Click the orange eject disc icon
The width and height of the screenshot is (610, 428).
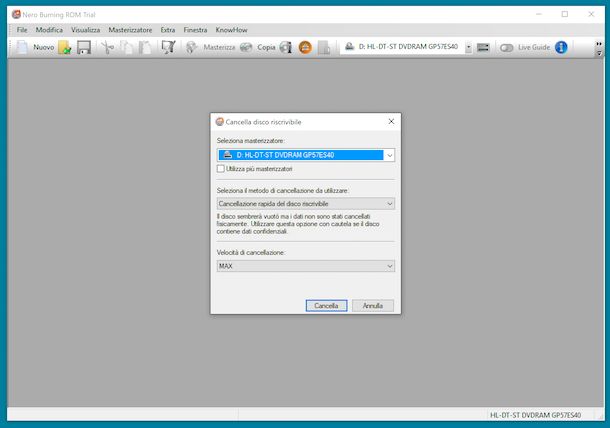[x=305, y=47]
